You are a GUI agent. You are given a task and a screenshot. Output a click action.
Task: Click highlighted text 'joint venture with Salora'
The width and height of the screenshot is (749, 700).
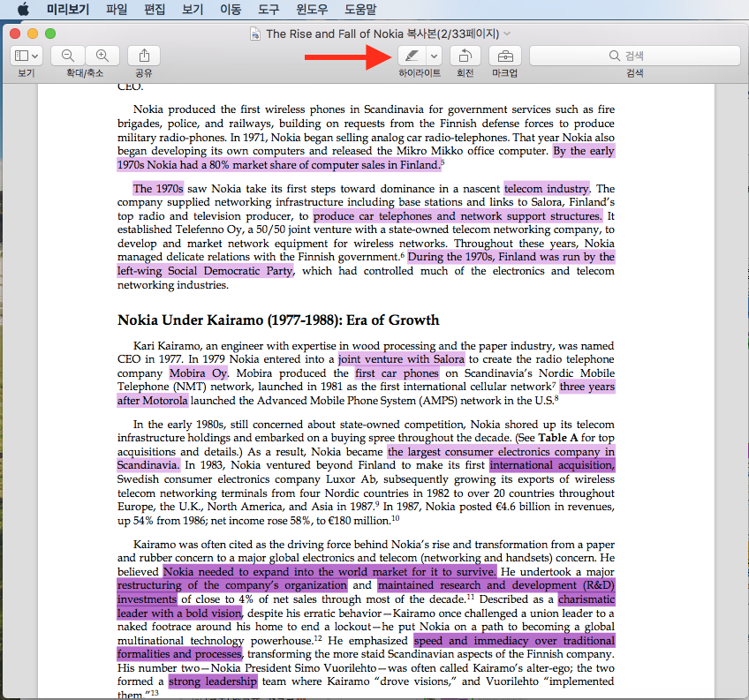(401, 359)
